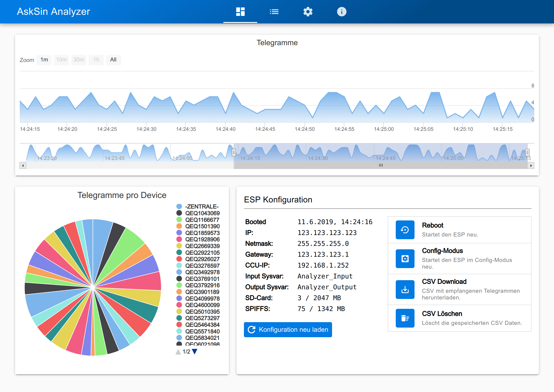
Task: Click the Analyzer_Output sysvar value
Action: 327,287
